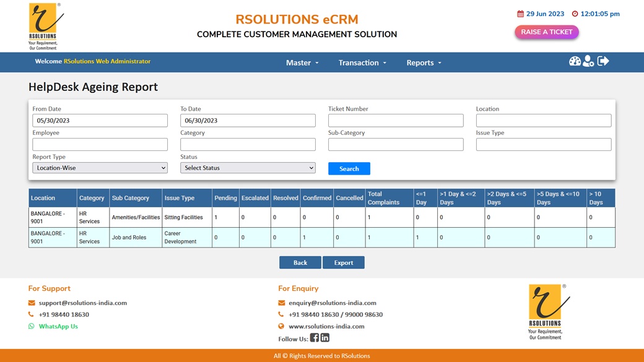Viewport: 644px width, 362px height.
Task: Click the calendar icon beside the date
Action: pyautogui.click(x=520, y=14)
